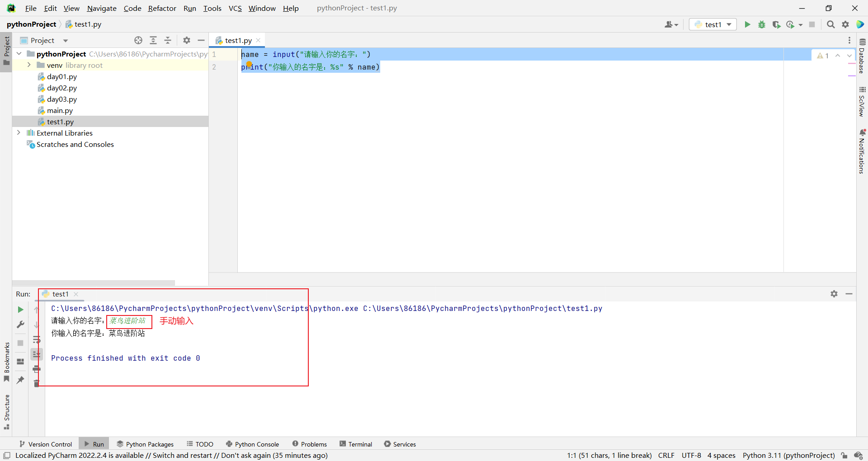Open Database tool window
The width and height of the screenshot is (868, 461).
[862, 56]
